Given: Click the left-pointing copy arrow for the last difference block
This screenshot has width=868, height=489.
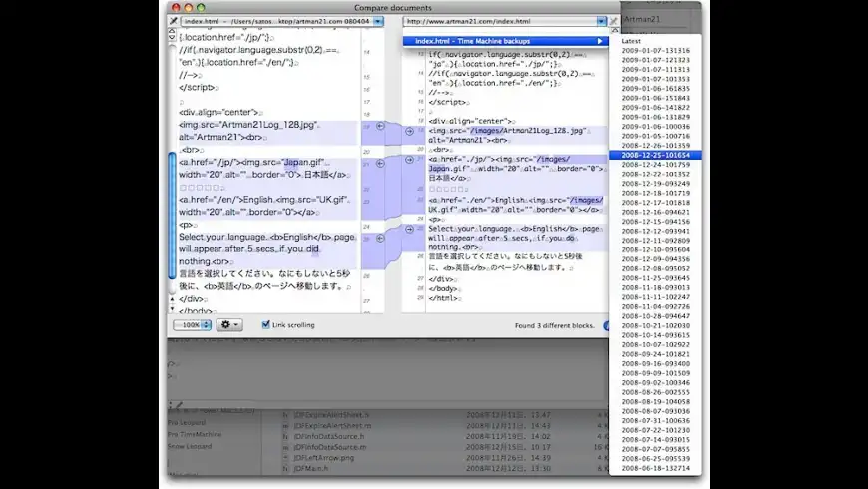Looking at the screenshot, I should pyautogui.click(x=379, y=239).
